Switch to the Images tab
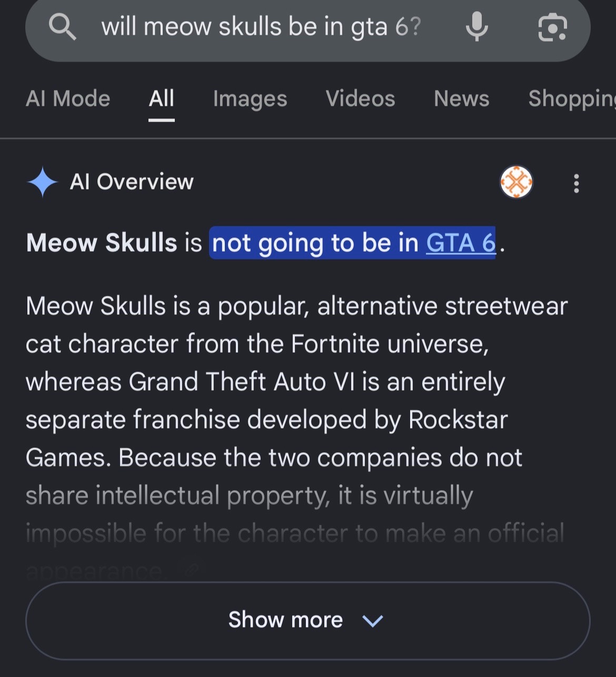This screenshot has height=677, width=616. [x=250, y=99]
